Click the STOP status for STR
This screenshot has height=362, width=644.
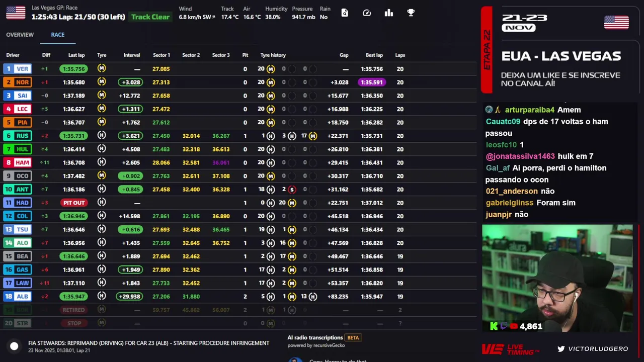pos(74,323)
